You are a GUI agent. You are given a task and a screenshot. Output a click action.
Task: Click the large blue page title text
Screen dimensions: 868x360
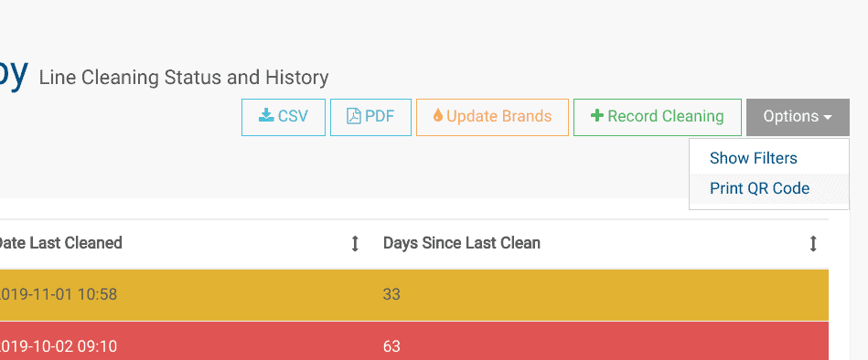14,72
